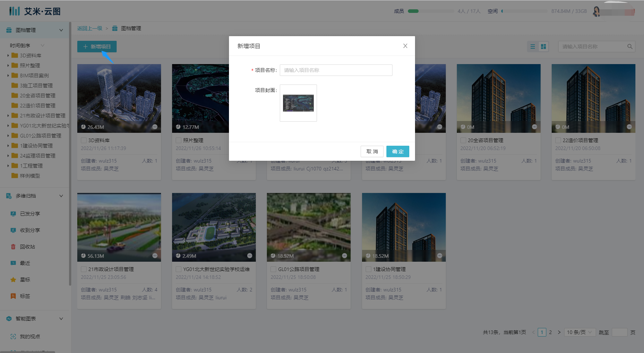Confirm with the 确定 button
Image resolution: width=644 pixels, height=353 pixels.
397,151
